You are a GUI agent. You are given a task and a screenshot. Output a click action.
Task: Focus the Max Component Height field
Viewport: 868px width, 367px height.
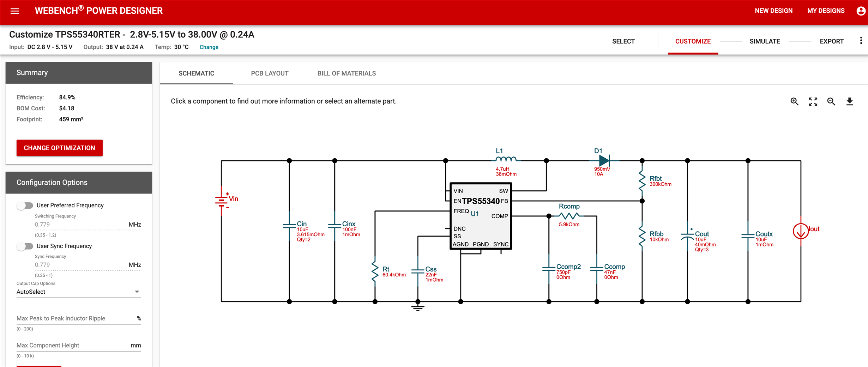point(78,345)
